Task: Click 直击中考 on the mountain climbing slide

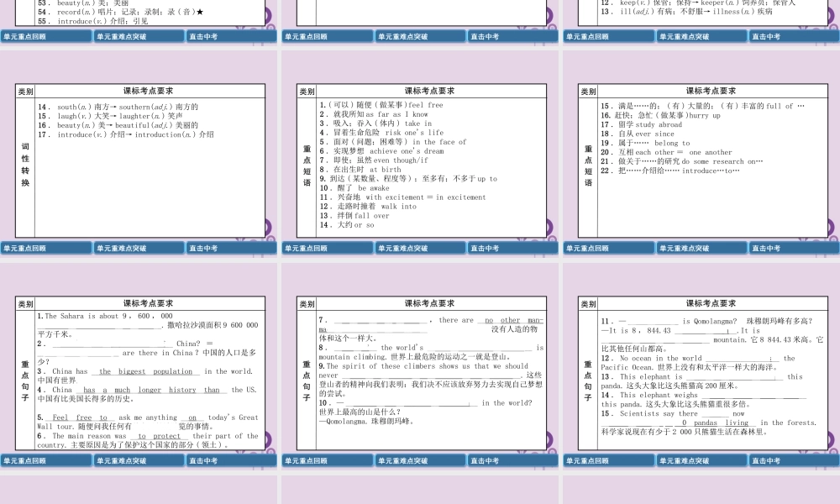Action: coord(512,460)
